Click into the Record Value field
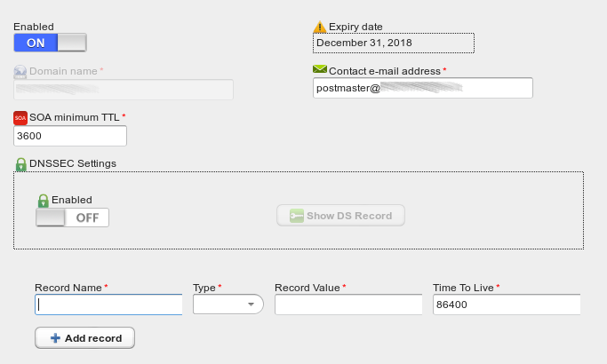 pos(348,305)
